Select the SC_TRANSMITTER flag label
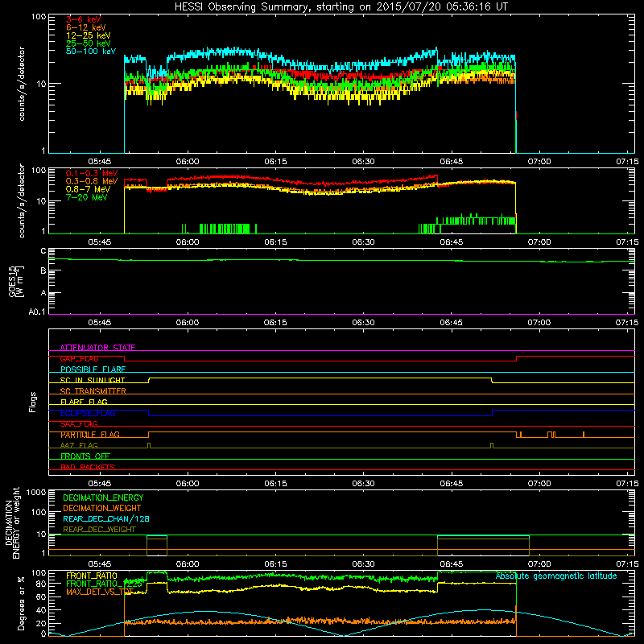 click(x=93, y=390)
